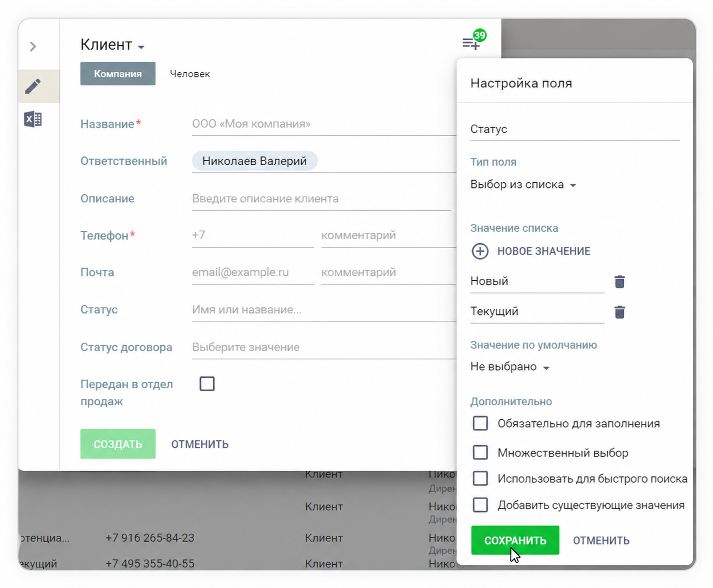Image resolution: width=713 pixels, height=588 pixels.
Task: Delete the 'Текущий' list value
Action: (620, 312)
